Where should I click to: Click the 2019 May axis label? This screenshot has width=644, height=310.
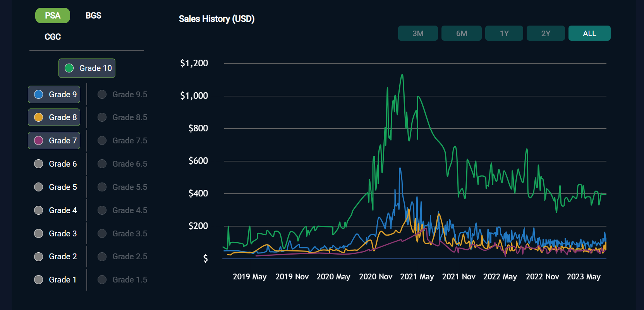pyautogui.click(x=250, y=277)
